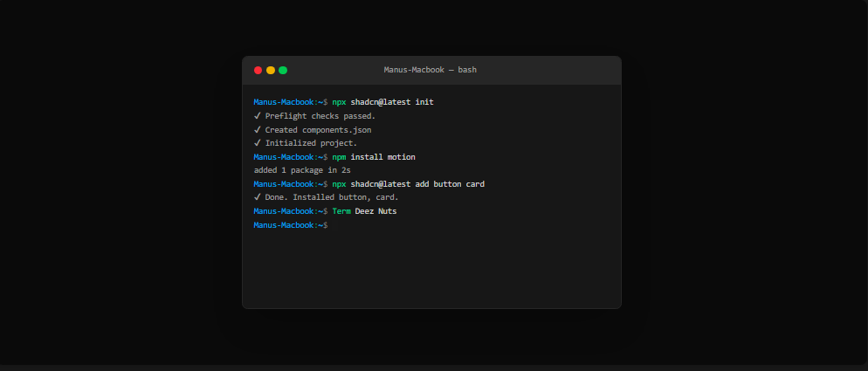
Task: Click the "npx shadcn@latest init" command
Action: [383, 102]
